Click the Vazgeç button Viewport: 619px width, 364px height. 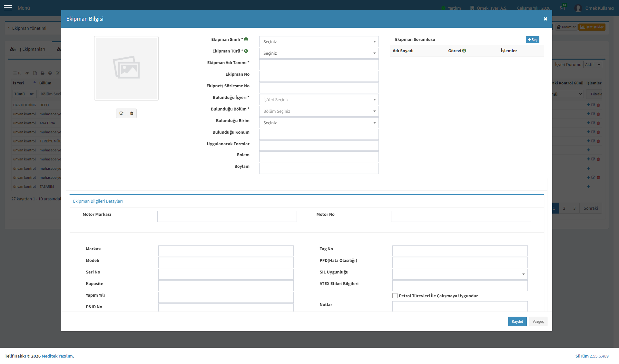pyautogui.click(x=538, y=321)
